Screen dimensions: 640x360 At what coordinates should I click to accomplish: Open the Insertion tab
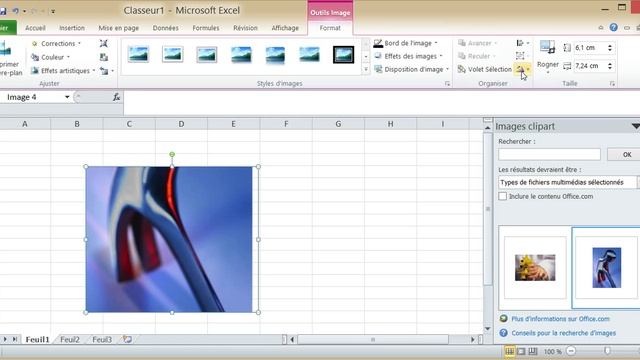(72, 28)
